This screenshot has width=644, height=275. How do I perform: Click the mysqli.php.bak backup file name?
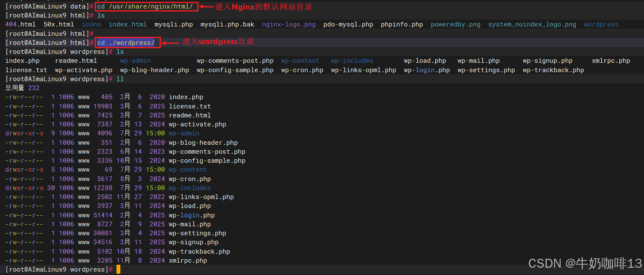tap(227, 24)
